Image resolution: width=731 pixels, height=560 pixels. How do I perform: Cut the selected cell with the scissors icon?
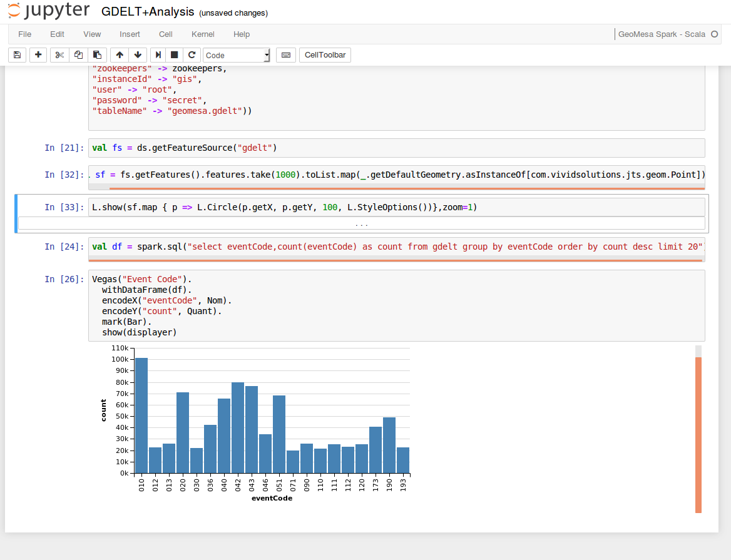pyautogui.click(x=59, y=55)
